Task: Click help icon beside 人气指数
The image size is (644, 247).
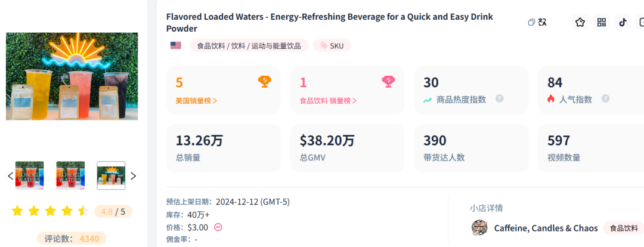Action: (x=606, y=99)
